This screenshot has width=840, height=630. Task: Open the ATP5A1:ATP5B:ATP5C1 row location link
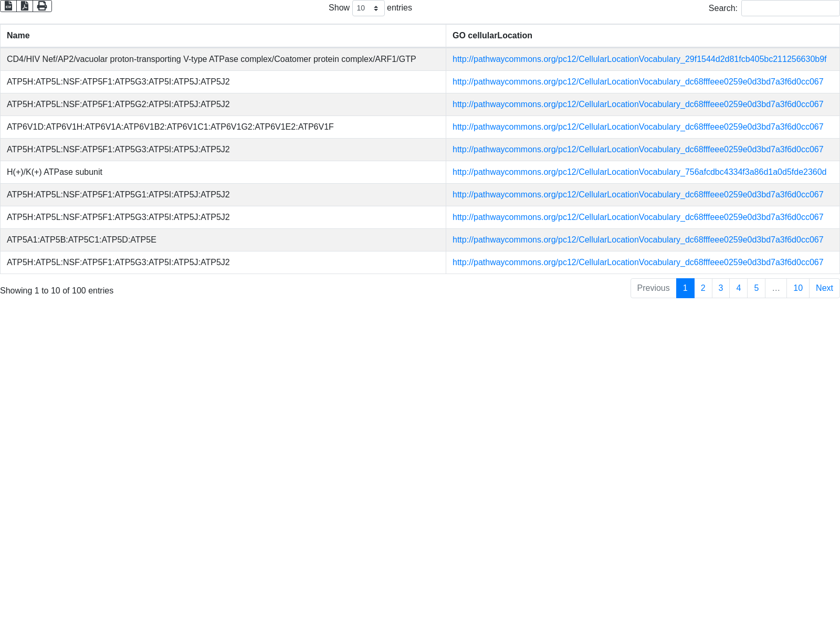637,240
